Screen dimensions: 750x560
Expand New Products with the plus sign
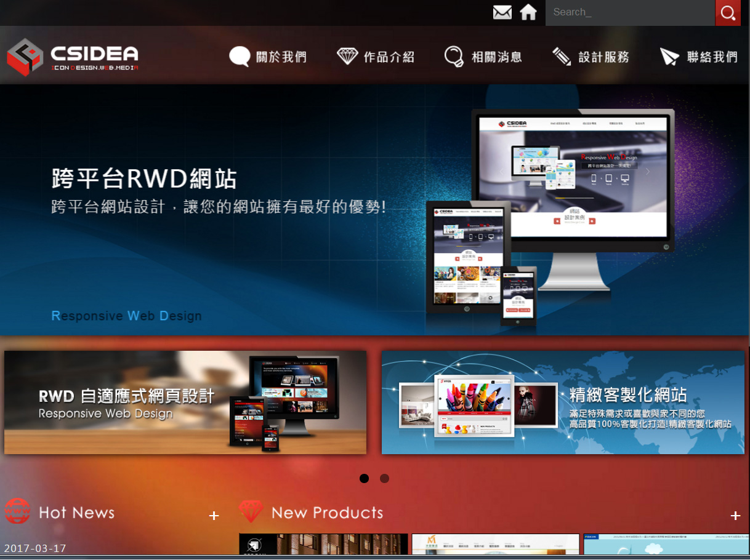tap(735, 515)
